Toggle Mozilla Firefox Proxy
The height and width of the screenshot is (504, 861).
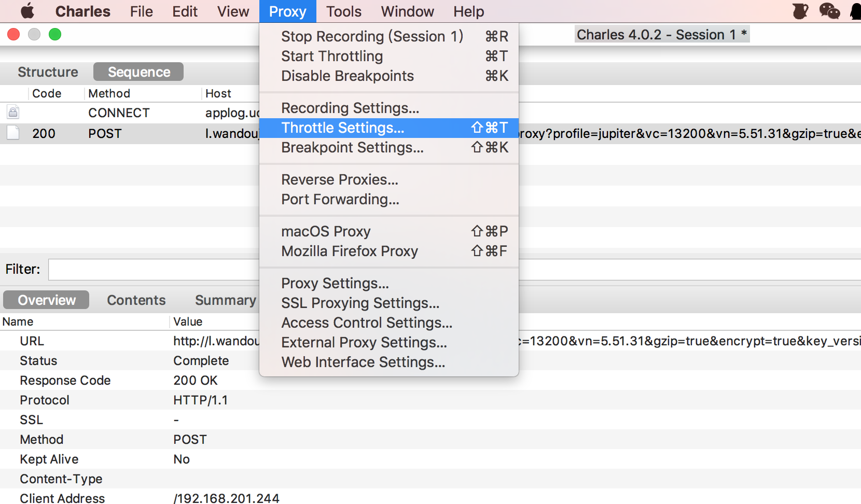[389, 251]
